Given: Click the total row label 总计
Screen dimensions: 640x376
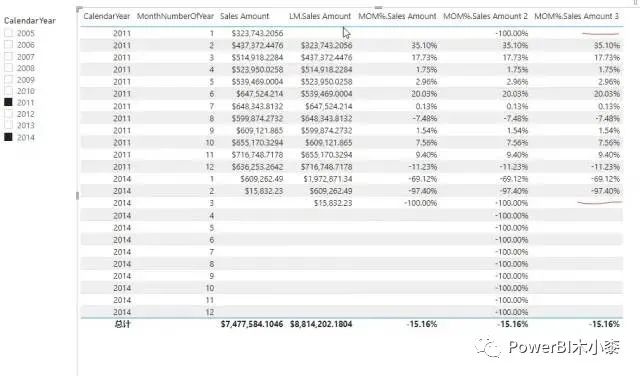Looking at the screenshot, I should click(122, 324).
